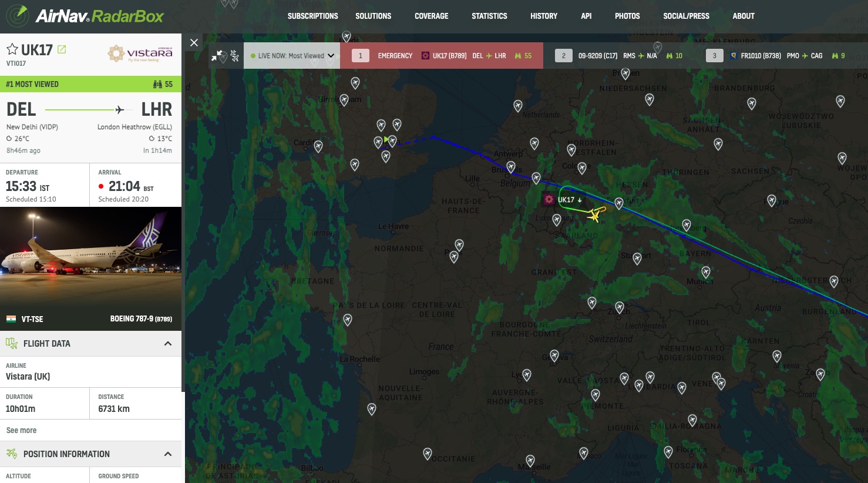Viewport: 868px width, 483px height.
Task: Click the Position Information section icon
Action: (12, 454)
